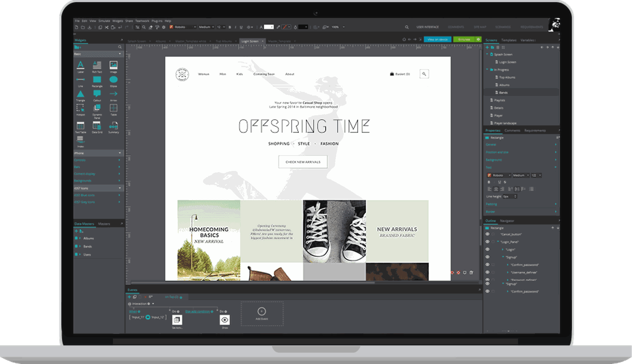Image resolution: width=632 pixels, height=364 pixels.
Task: Click the new file toolbar icon
Action: coord(76,27)
